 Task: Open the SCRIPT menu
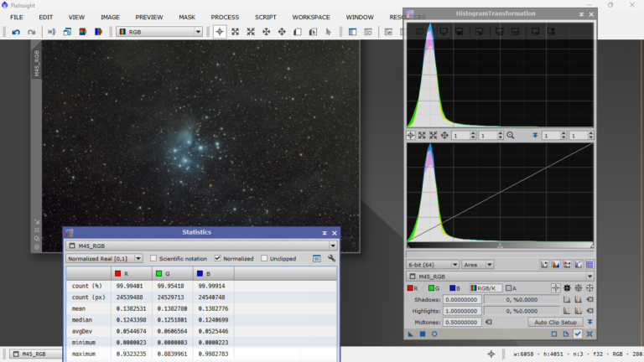(265, 18)
